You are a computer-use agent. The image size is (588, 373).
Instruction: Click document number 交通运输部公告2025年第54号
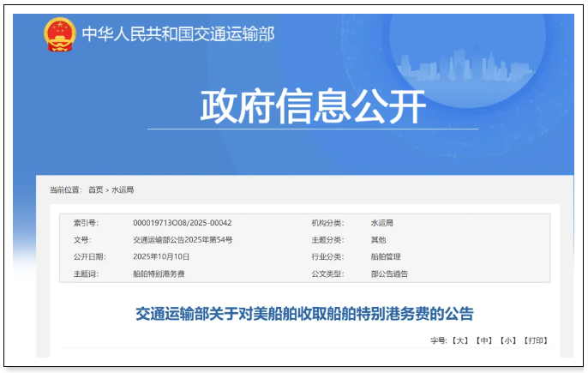point(183,240)
